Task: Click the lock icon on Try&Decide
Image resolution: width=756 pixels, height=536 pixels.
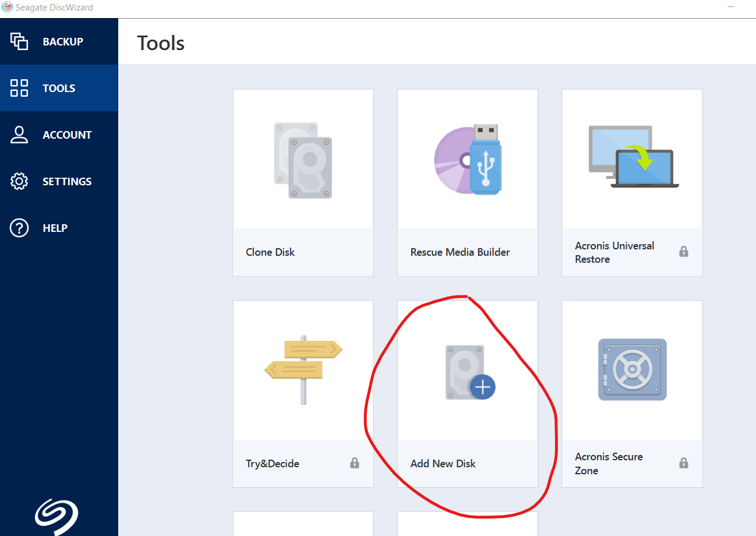Action: click(x=355, y=463)
